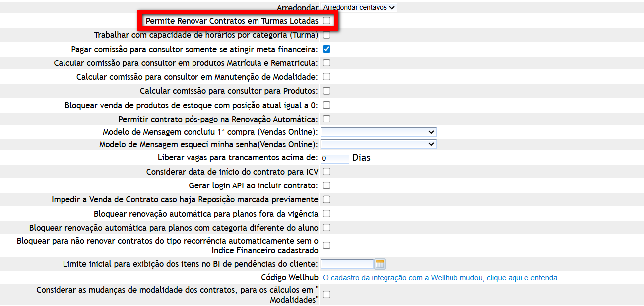Check Impedir a Venda de Contrato option
The image size is (644, 306).
(326, 199)
